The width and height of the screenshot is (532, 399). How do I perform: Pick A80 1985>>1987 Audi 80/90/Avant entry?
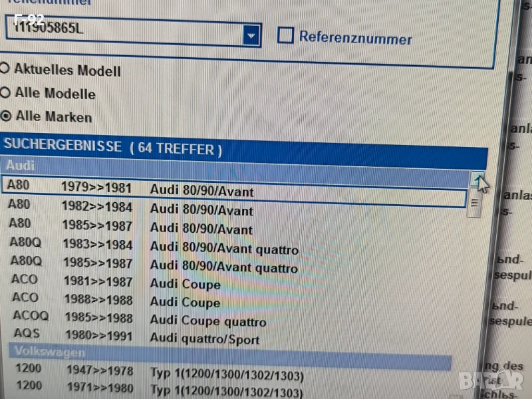(199, 227)
